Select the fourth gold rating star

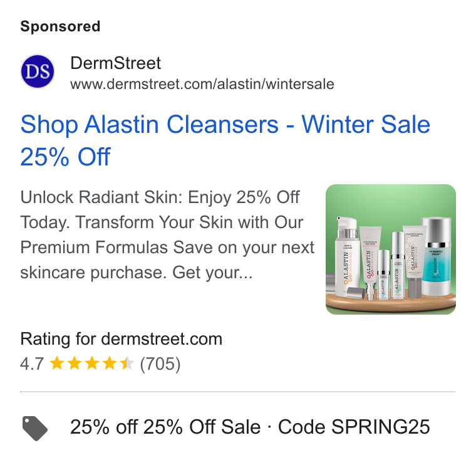pos(110,363)
